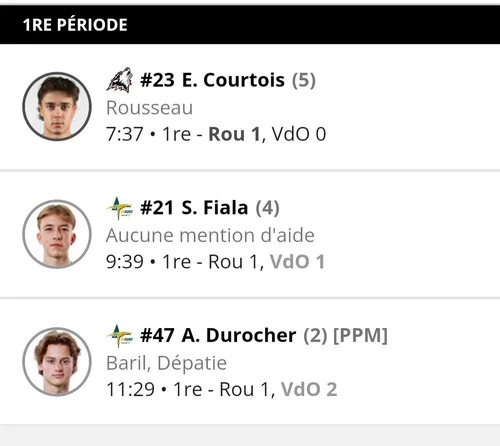Viewport: 500px width, 446px height.
Task: Click the Foreurs team logo beside Fiala
Action: point(119,208)
